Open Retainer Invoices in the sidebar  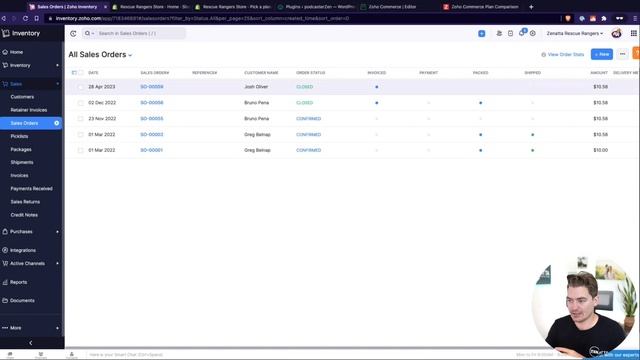click(x=29, y=110)
